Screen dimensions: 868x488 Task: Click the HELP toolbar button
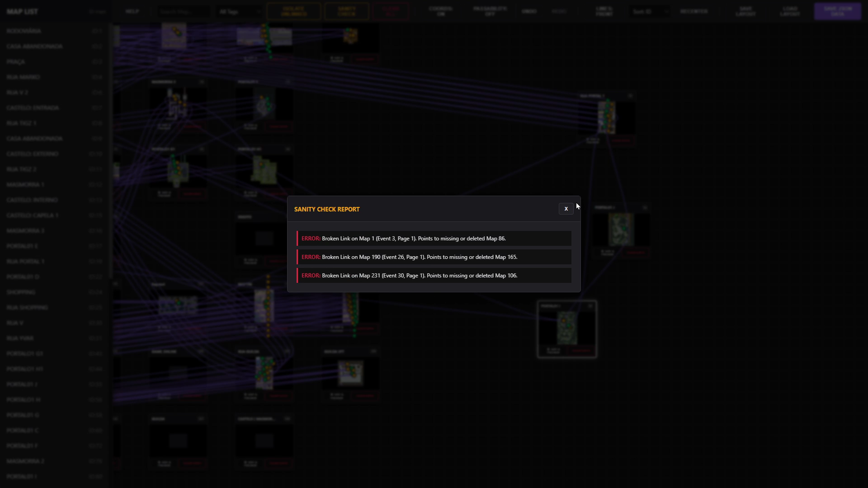[x=132, y=11]
